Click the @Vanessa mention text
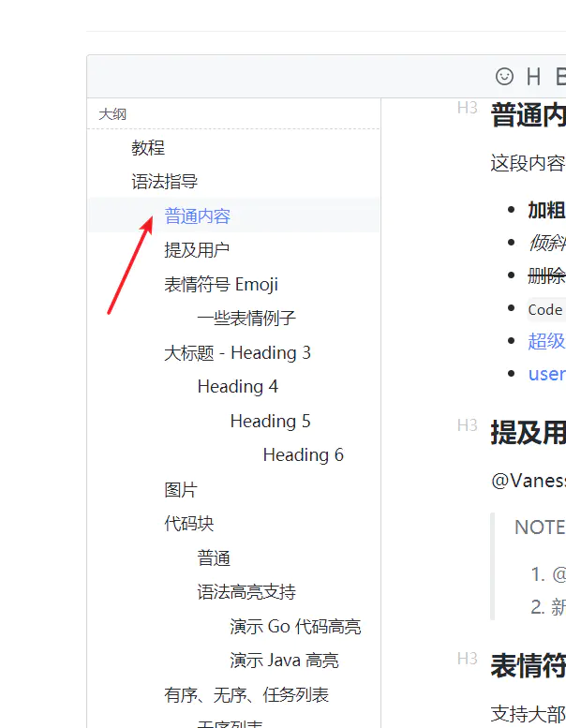The image size is (566, 728). 529,481
